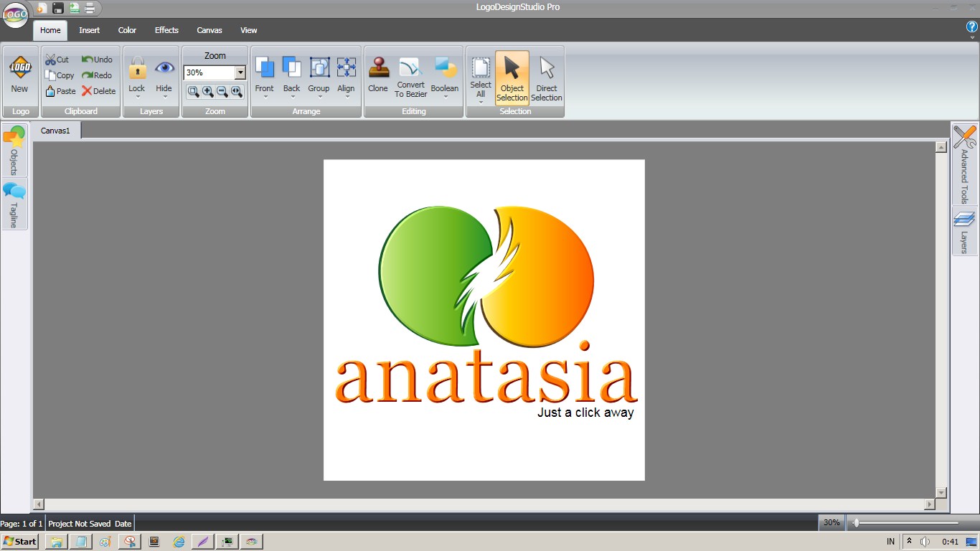Select the Canvas1 document tab

click(56, 131)
